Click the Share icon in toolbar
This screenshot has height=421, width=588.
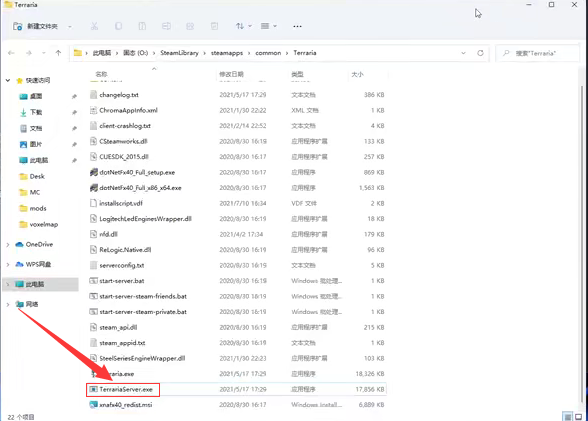[x=190, y=26]
